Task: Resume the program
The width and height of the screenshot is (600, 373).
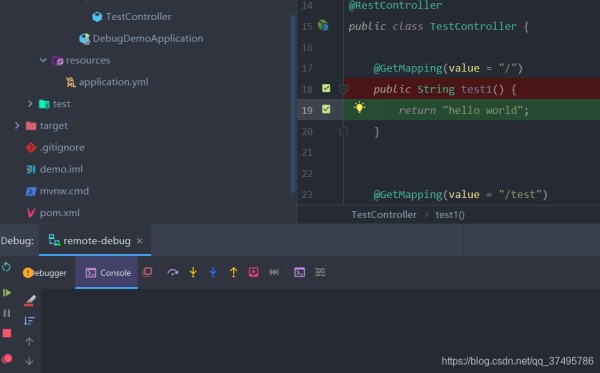Action: (x=7, y=293)
